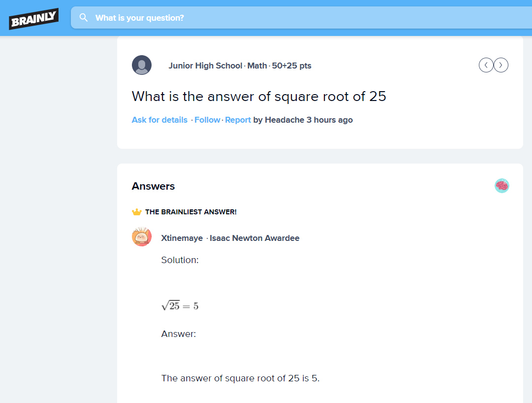
Task: Report this question
Action: 238,120
